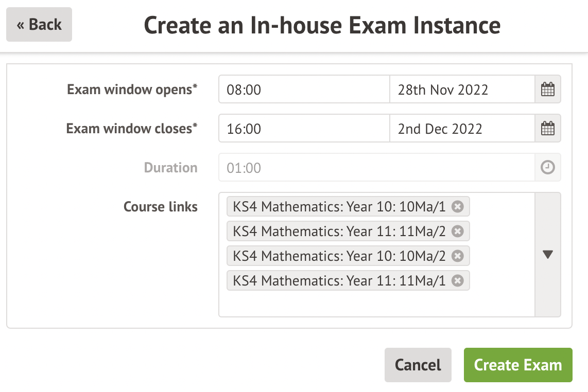Click the exam window closes time field
Screen dimensions: 588x392
[304, 128]
